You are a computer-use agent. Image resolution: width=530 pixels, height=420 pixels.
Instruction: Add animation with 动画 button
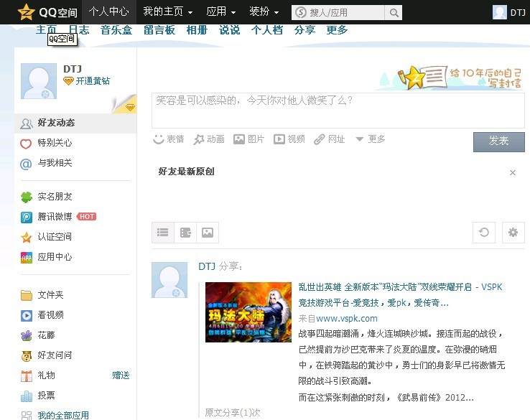(x=208, y=139)
